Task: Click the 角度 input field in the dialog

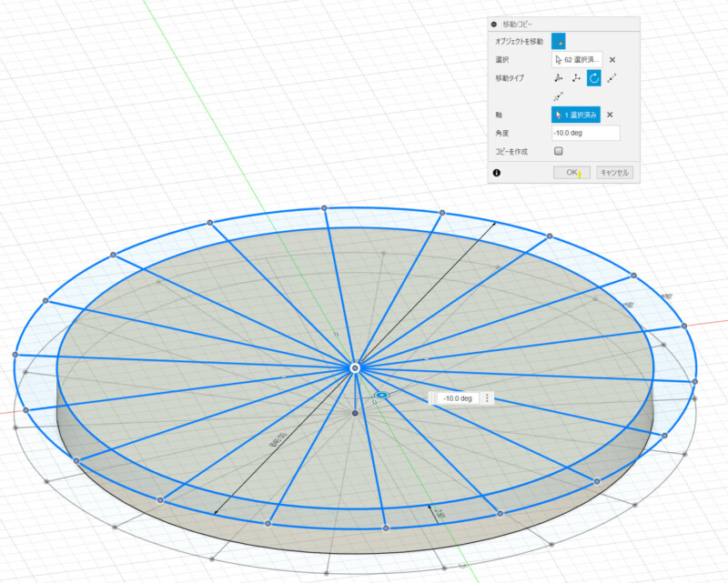Action: tap(585, 133)
